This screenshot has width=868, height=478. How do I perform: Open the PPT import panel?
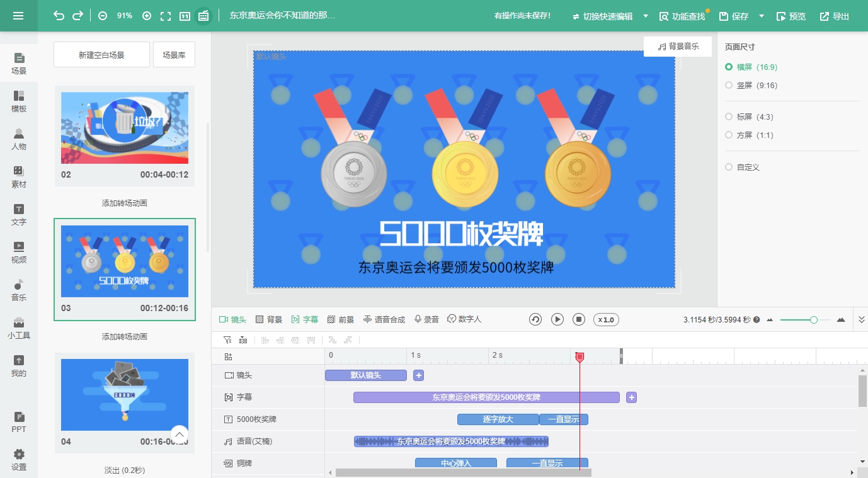pos(19,422)
